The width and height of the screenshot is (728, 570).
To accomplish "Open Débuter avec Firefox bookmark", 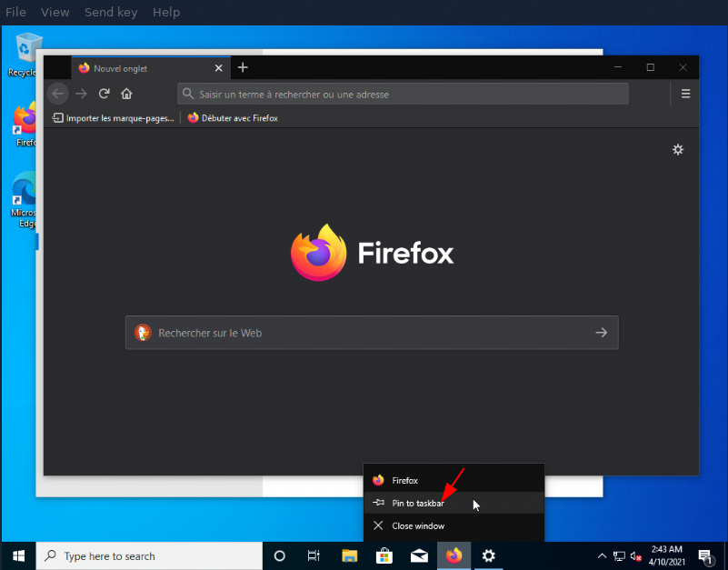I will click(233, 118).
